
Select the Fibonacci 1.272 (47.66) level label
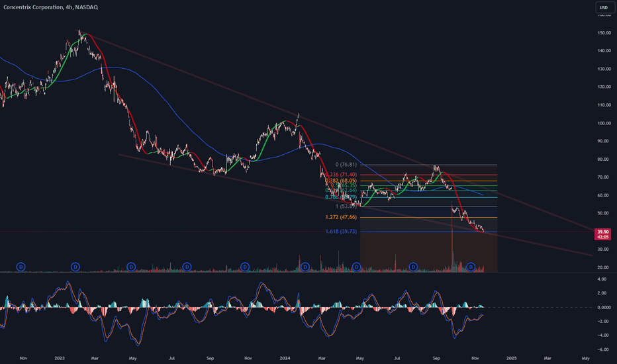tap(341, 217)
